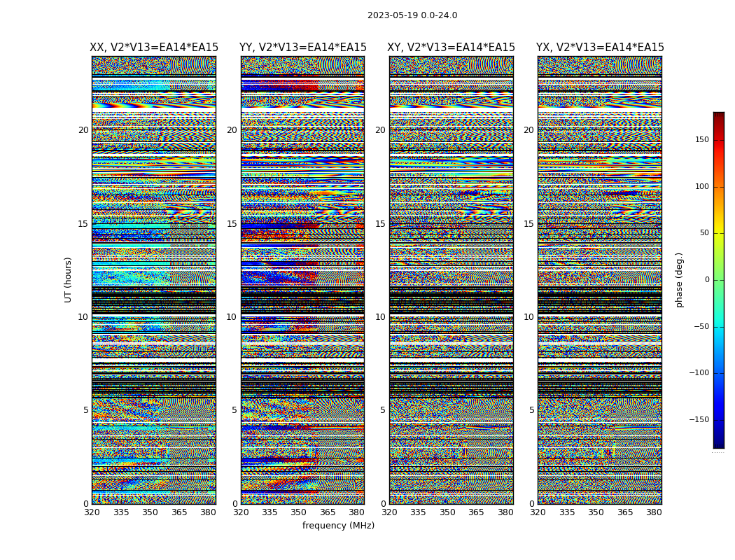
Task: Click the '10' hour tick beside XX panel
Action: coord(83,317)
